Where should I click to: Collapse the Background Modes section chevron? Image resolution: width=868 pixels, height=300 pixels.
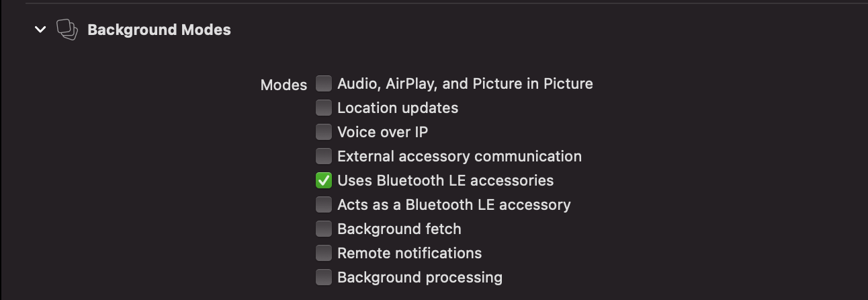pos(40,30)
